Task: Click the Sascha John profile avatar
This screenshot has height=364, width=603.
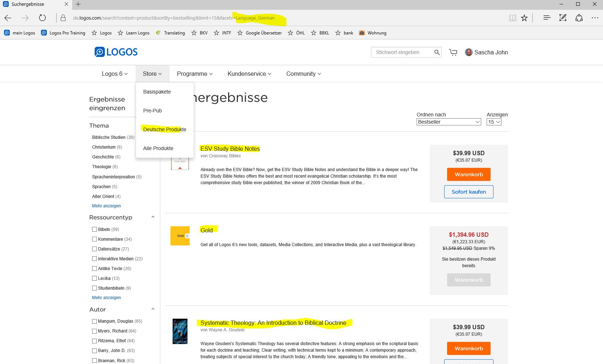Action: (x=469, y=52)
